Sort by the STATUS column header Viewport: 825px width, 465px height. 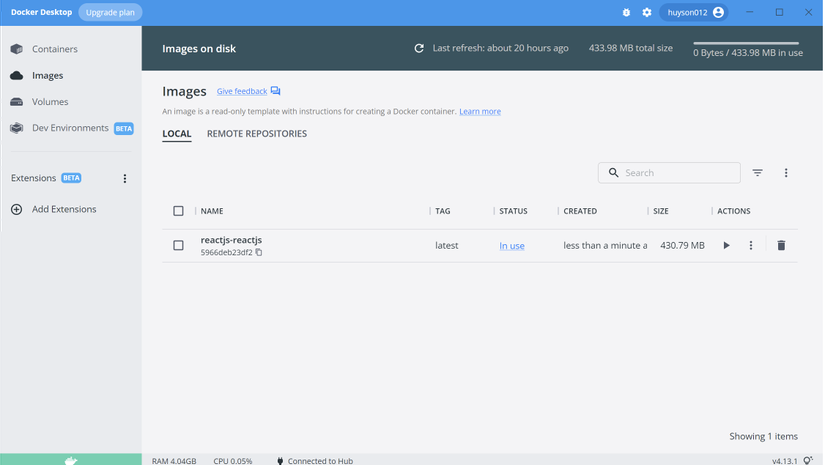pos(513,211)
